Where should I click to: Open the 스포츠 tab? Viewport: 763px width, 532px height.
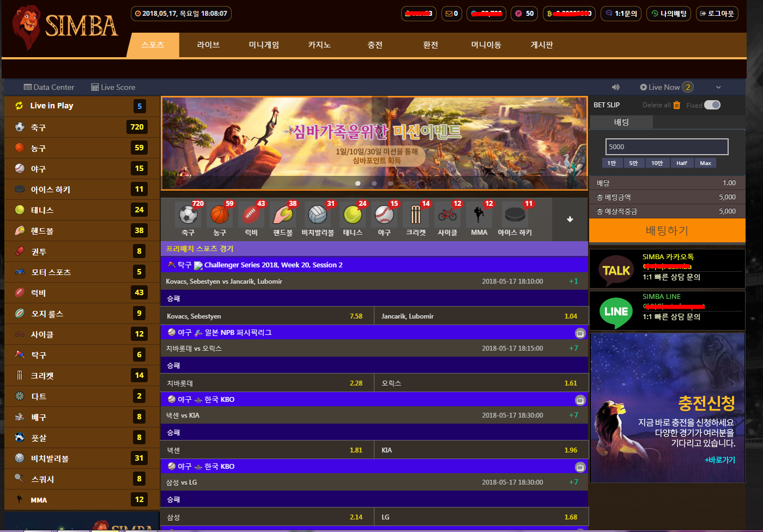point(153,45)
